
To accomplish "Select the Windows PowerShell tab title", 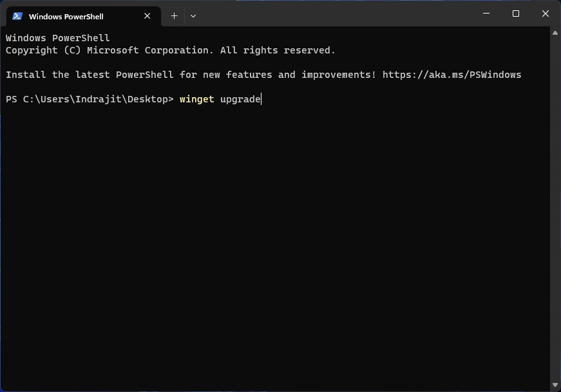I will pos(66,16).
